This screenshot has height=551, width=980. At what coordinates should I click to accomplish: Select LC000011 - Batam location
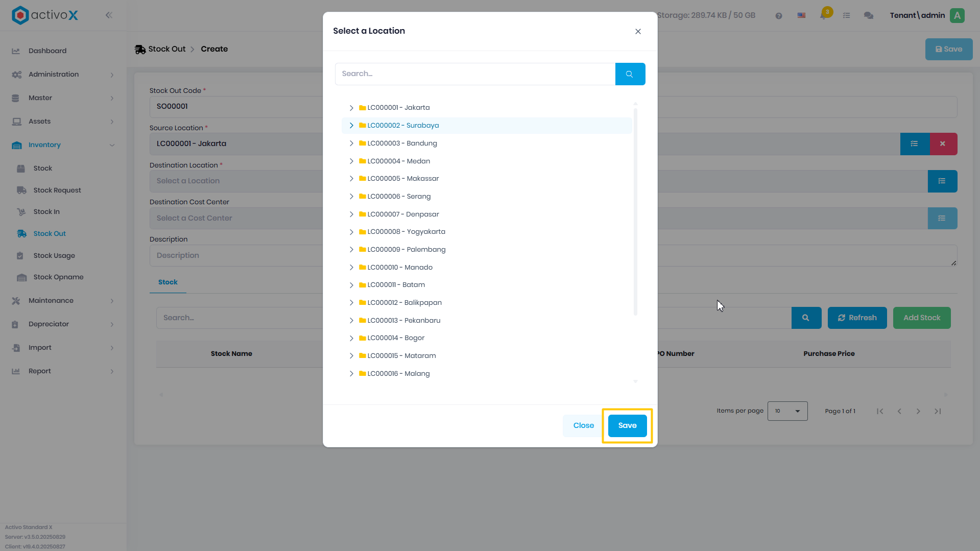pyautogui.click(x=396, y=285)
